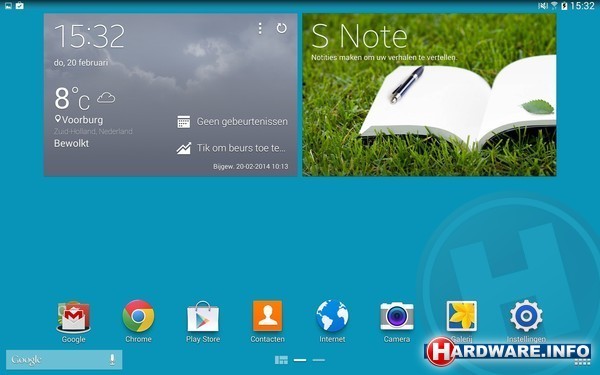This screenshot has width=600, height=375.
Task: Open the Google apps folder
Action: click(73, 317)
